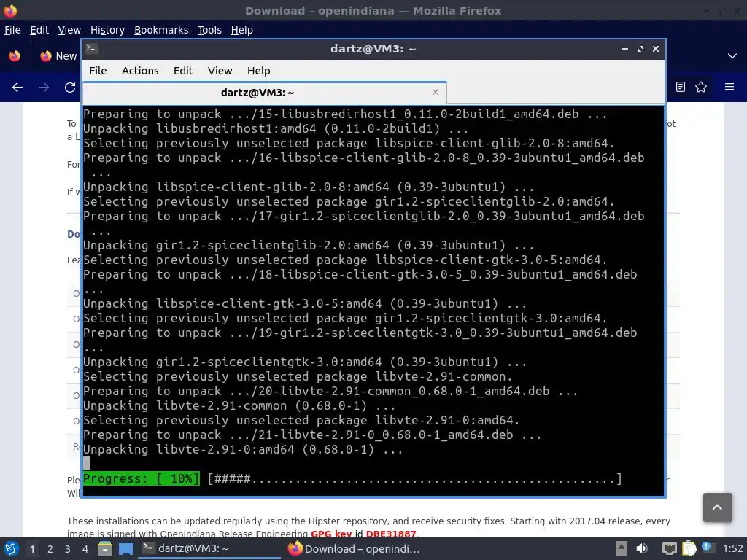Open the terminal's Help menu

coord(259,71)
